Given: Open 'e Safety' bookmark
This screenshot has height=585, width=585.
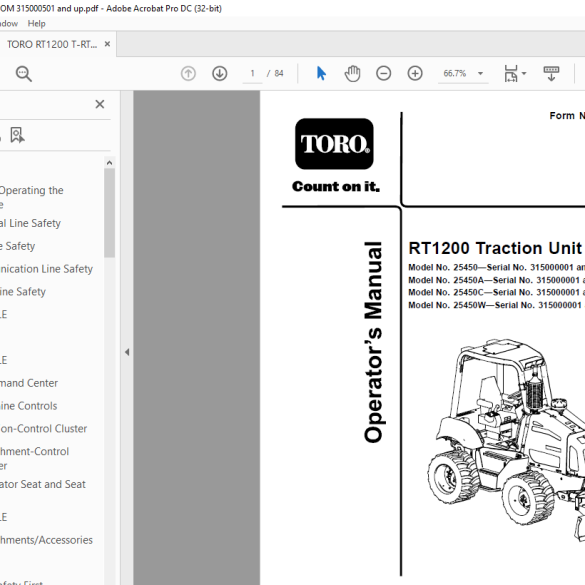Looking at the screenshot, I should [x=18, y=246].
